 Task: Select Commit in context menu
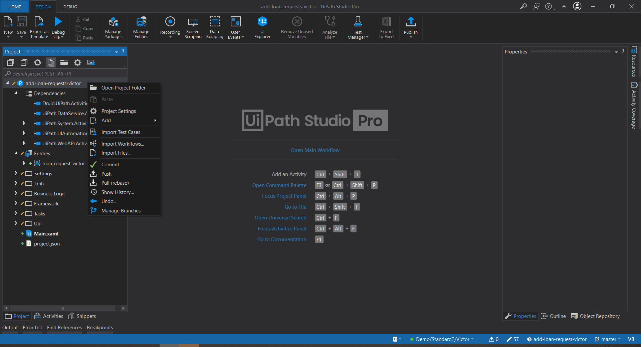(124, 165)
